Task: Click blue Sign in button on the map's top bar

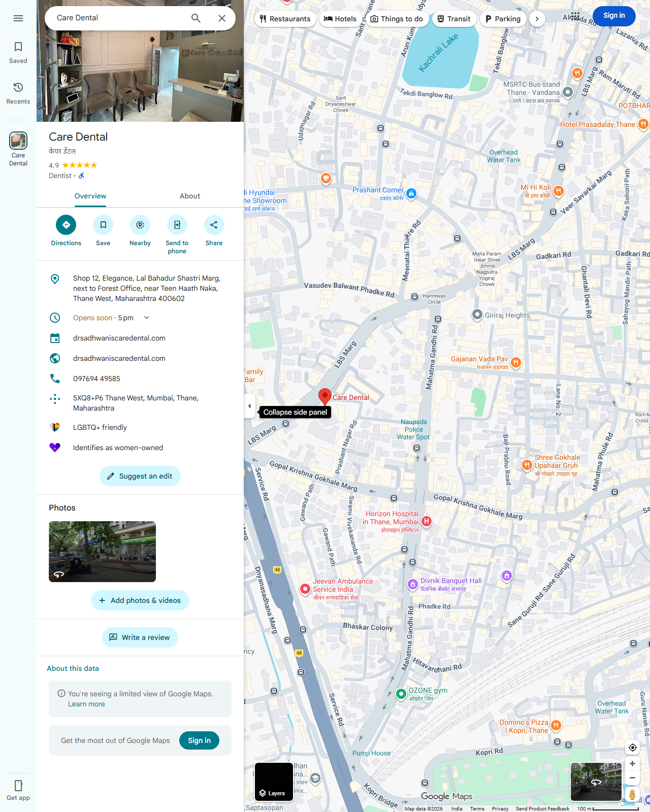Action: click(x=614, y=16)
